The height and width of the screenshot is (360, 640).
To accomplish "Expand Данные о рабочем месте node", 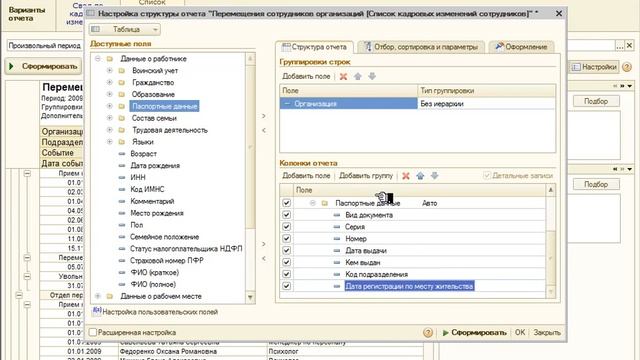I will pyautogui.click(x=98, y=296).
